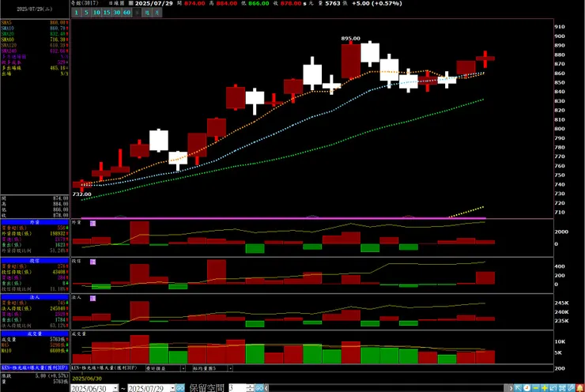Select the daily (日) period button
Image resolution: width=585 pixels, height=392 pixels.
[137, 13]
